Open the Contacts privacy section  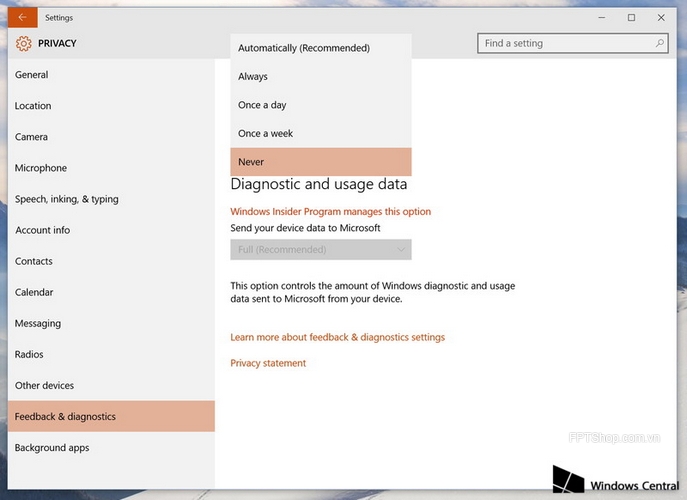coord(111,261)
